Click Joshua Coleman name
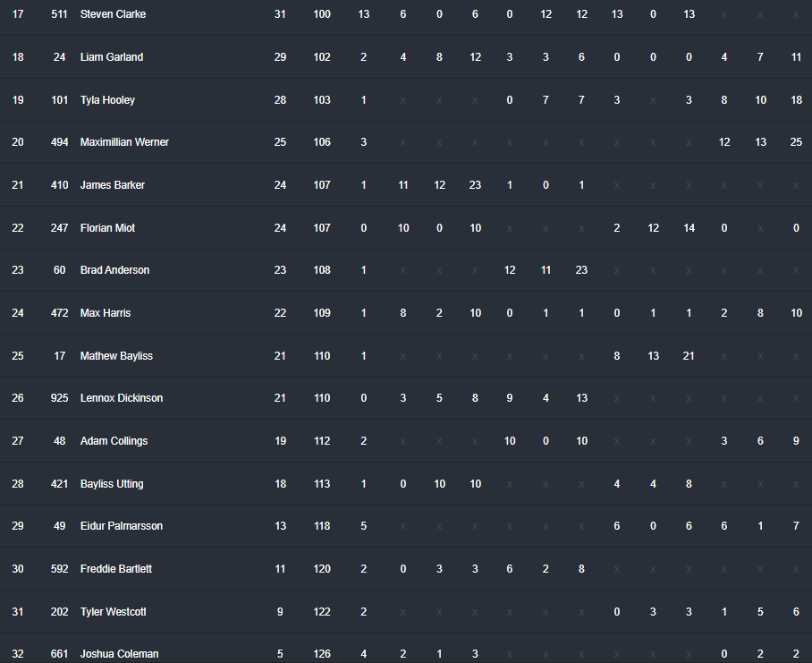This screenshot has height=663, width=812. pos(120,654)
